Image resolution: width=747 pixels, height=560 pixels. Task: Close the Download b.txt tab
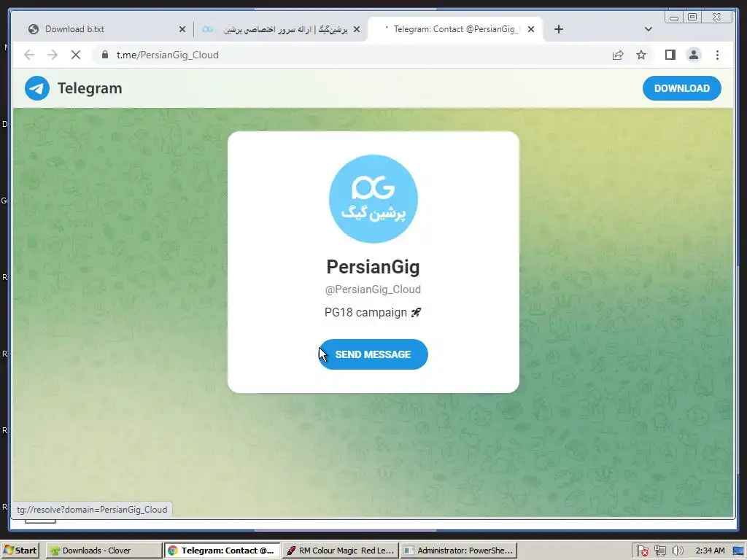click(x=182, y=29)
